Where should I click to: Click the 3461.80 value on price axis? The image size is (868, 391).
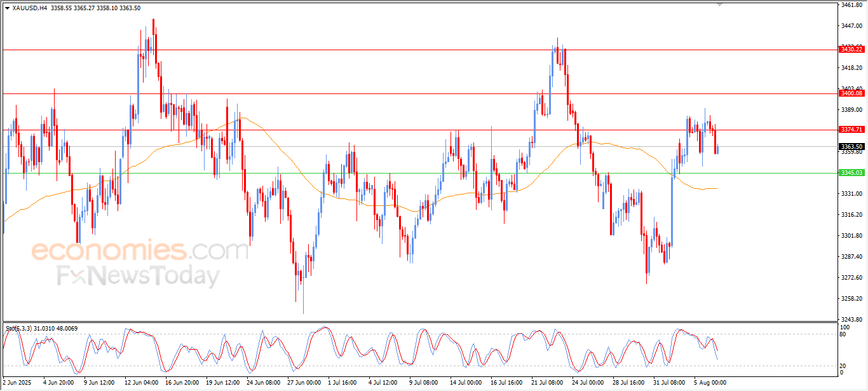click(851, 5)
